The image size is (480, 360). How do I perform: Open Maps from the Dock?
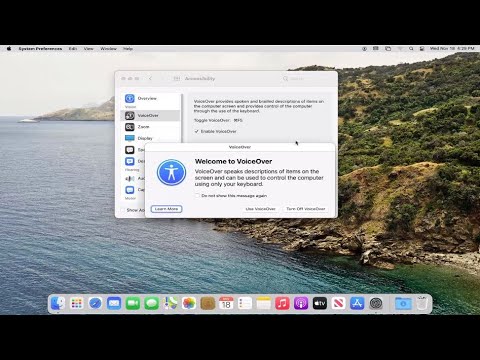[170, 303]
